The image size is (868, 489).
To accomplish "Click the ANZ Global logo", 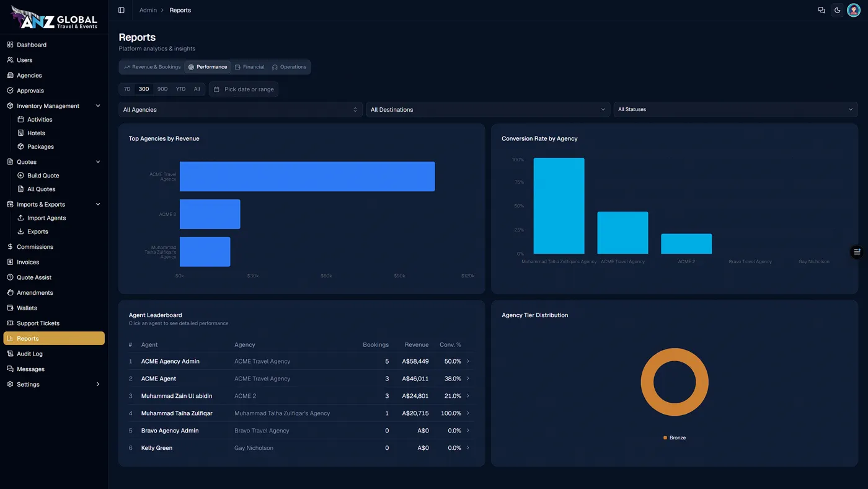I will 54,18.
